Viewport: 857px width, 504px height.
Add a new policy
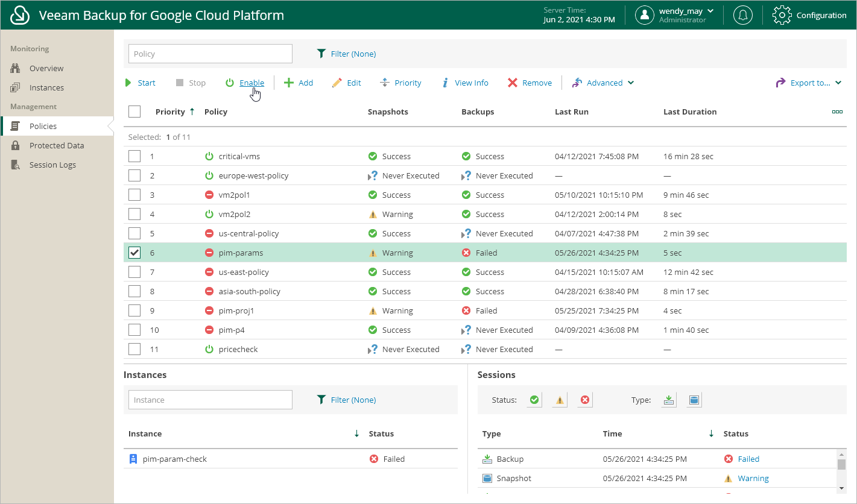coord(299,83)
